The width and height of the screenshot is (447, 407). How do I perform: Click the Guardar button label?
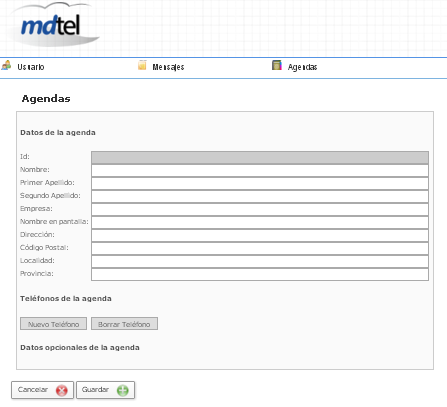[x=95, y=390]
